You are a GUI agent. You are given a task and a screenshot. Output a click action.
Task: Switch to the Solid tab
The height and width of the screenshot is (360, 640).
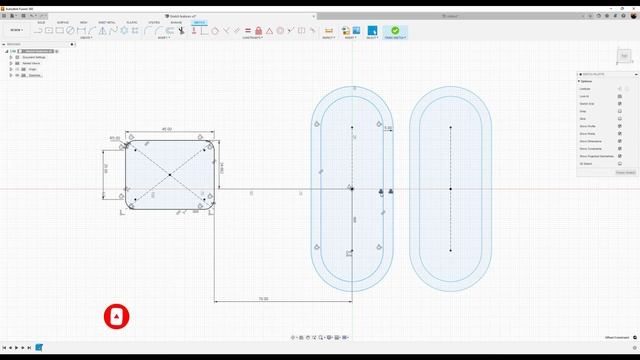click(41, 22)
